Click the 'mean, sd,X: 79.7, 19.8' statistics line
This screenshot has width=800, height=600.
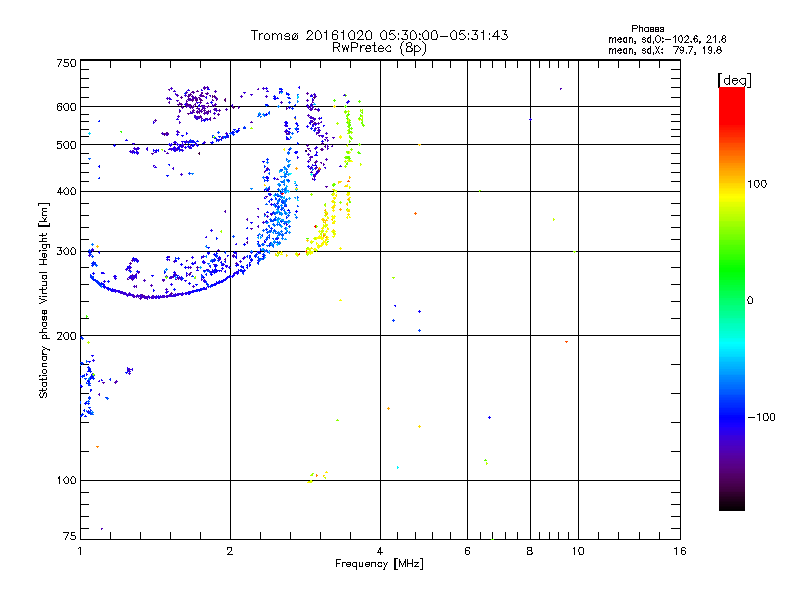click(665, 50)
